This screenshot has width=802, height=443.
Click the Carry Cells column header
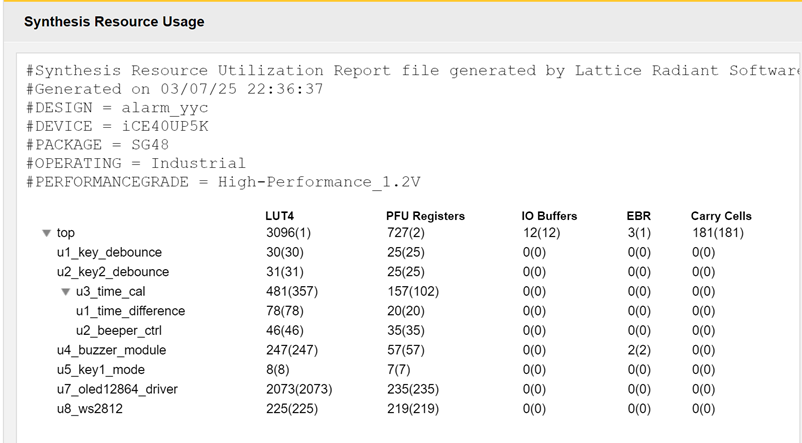coord(721,216)
